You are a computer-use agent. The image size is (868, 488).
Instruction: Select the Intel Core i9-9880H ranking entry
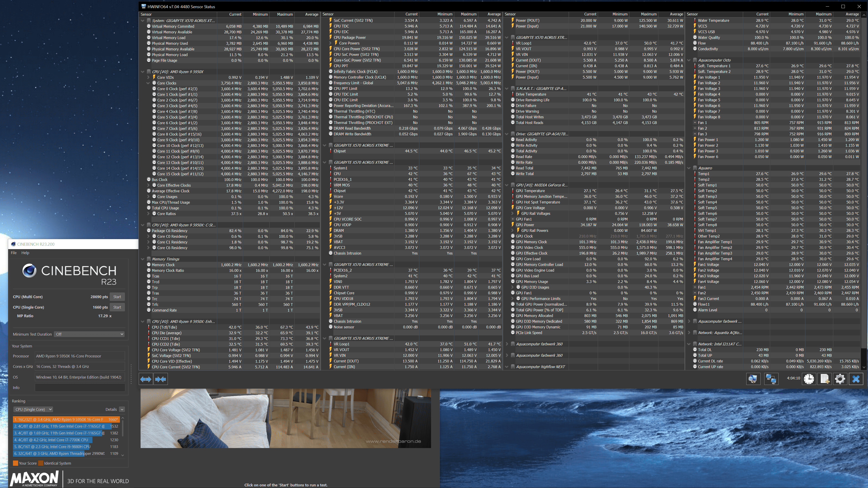[x=66, y=446]
